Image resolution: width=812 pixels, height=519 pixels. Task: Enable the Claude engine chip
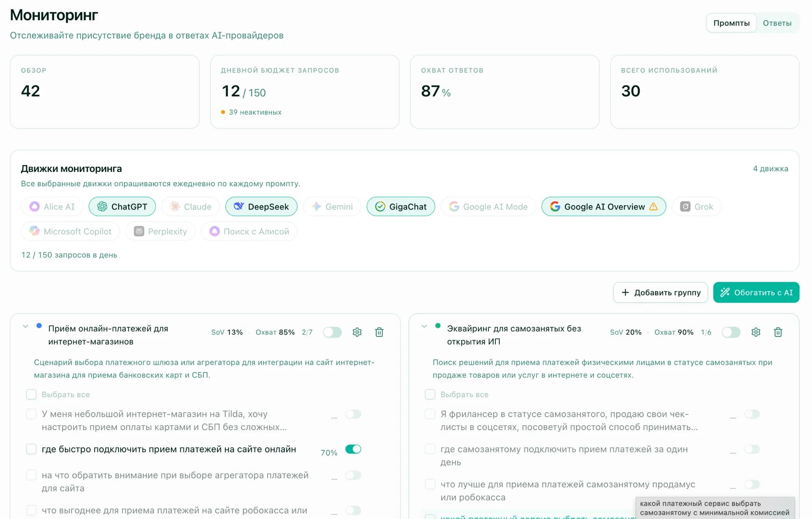190,207
